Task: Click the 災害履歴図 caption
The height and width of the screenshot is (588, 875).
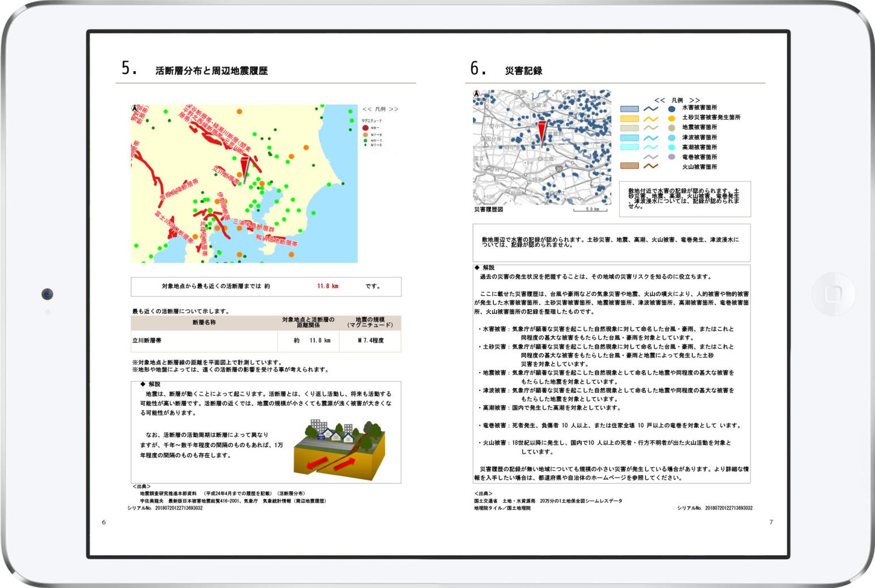Action: pyautogui.click(x=489, y=209)
